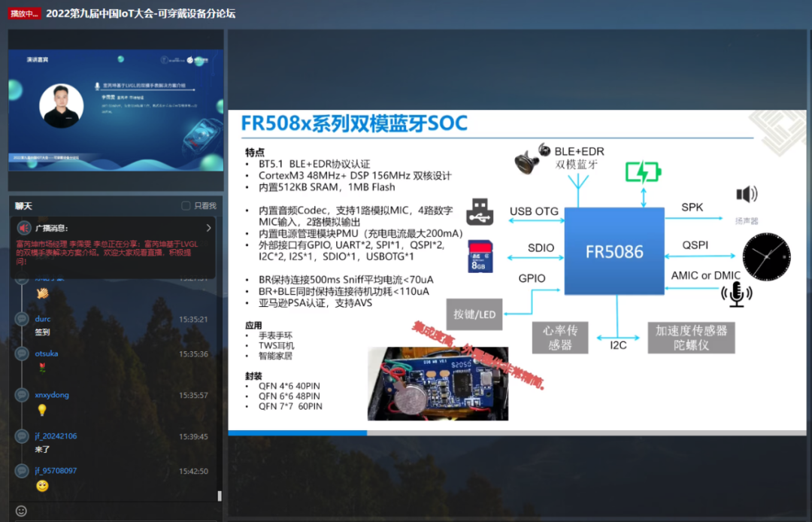812x522 pixels.
Task: Enable the 只看我 checkbox
Action: [186, 206]
